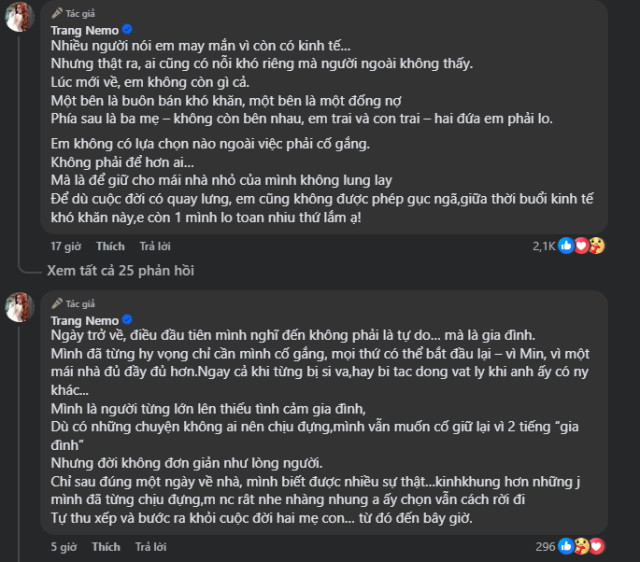
Task: Click verified badge on first Trang Nemo
Action: 127,30
